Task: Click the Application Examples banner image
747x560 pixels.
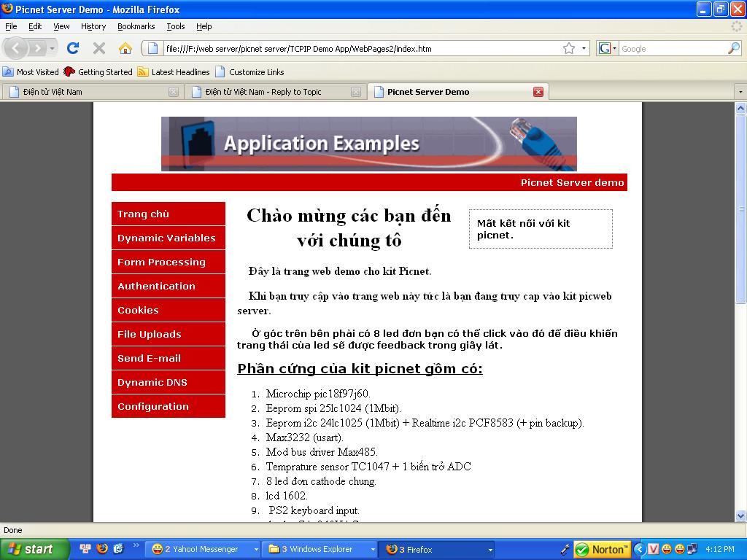Action: pos(368,144)
